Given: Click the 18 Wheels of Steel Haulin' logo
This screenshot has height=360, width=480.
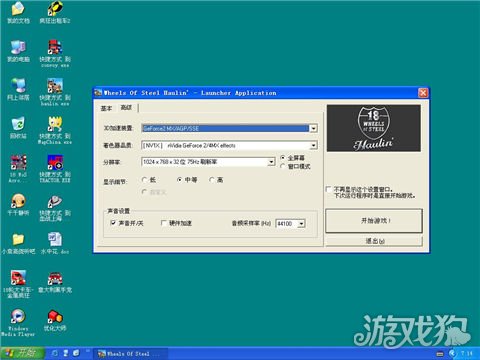Looking at the screenshot, I should pos(374,128).
